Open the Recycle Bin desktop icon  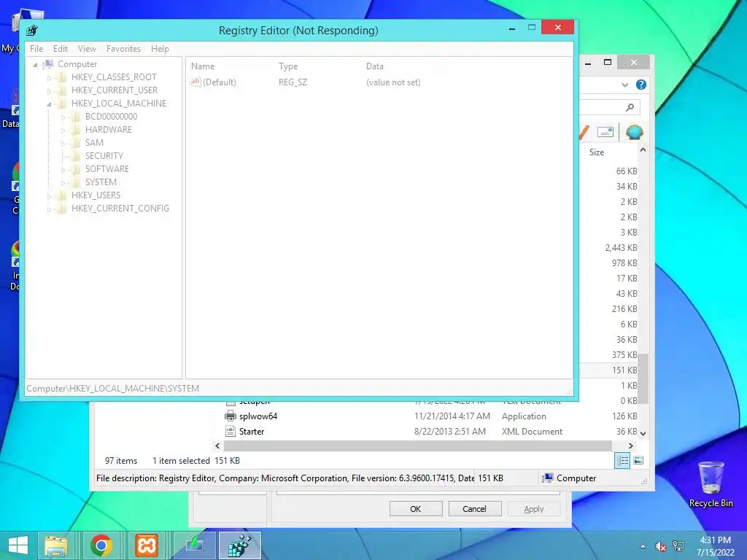point(711,484)
